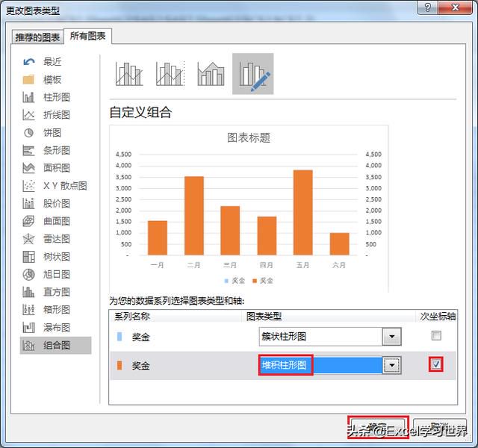Click the blue 奖金 series color marker
The image size is (478, 448).
tap(119, 337)
